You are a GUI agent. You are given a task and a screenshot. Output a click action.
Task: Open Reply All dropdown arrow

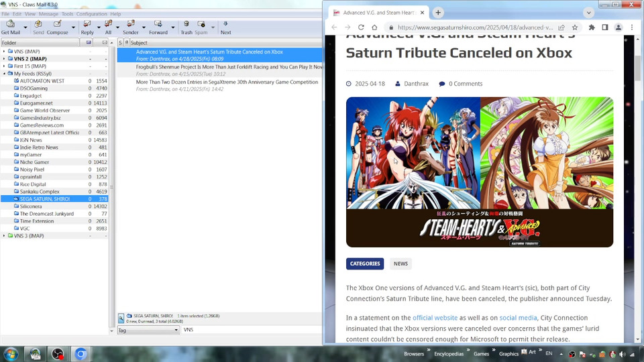tap(117, 27)
